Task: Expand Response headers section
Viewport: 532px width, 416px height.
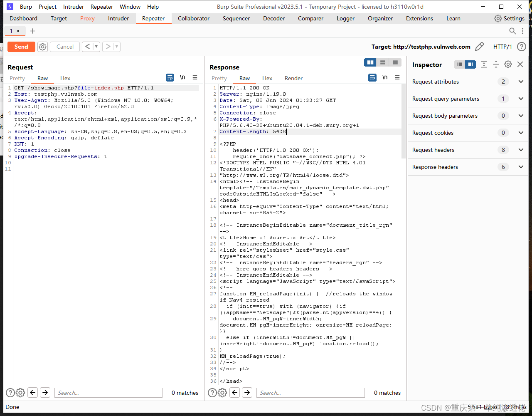Action: point(521,167)
